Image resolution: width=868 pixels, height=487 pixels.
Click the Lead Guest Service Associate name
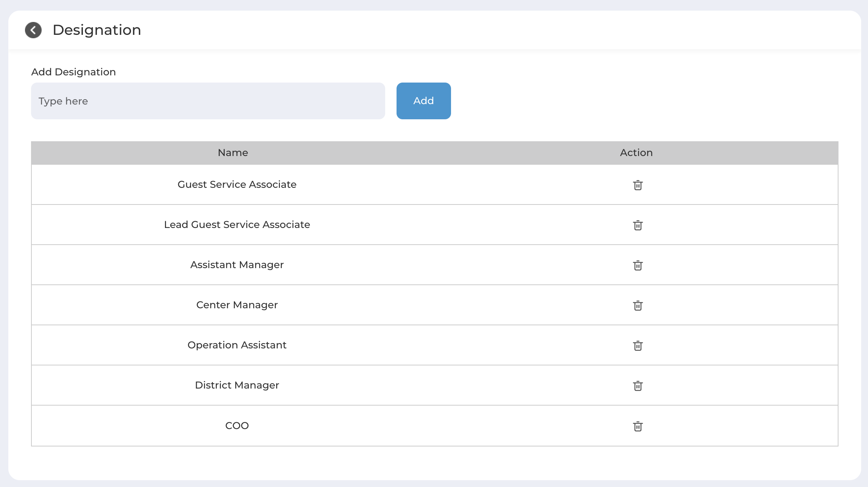click(x=237, y=225)
